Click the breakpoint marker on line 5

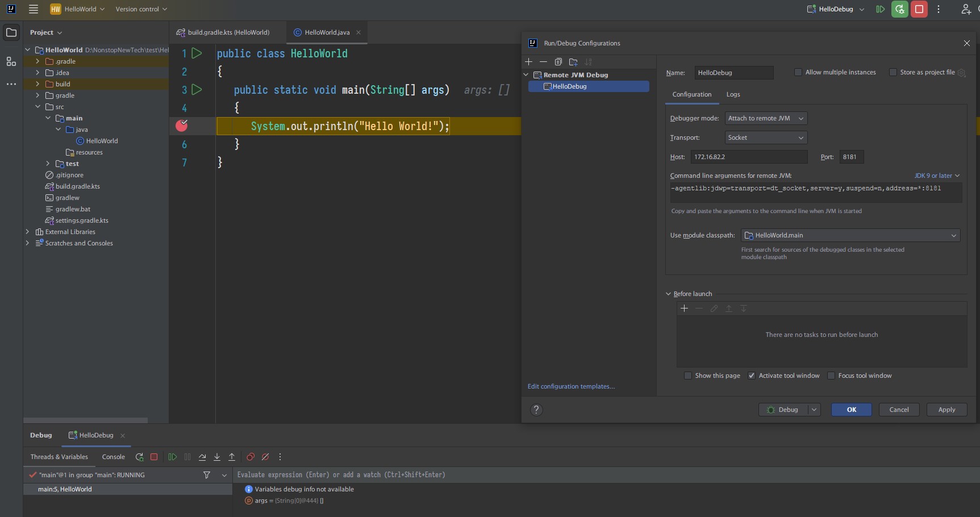click(182, 126)
